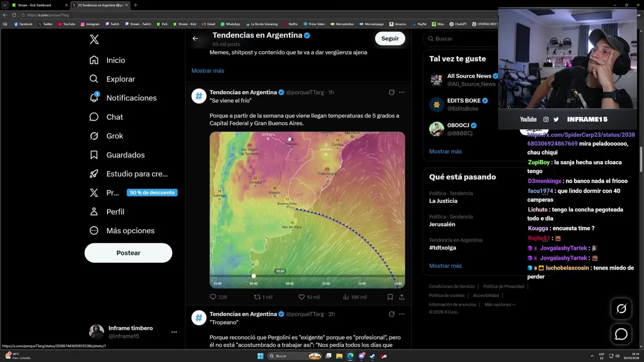Click the Buscar search field on X
The width and height of the screenshot is (644, 362).
click(x=460, y=39)
